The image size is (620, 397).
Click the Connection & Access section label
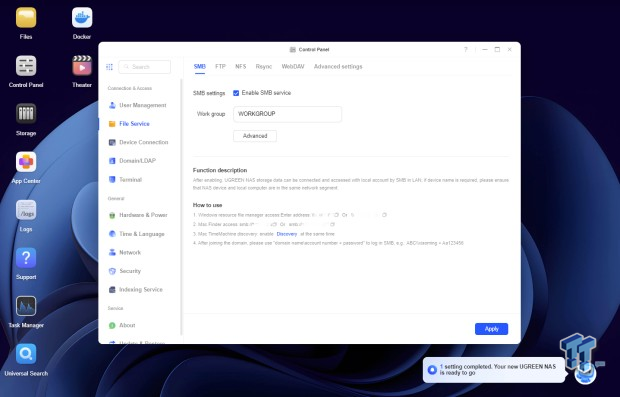pos(130,88)
